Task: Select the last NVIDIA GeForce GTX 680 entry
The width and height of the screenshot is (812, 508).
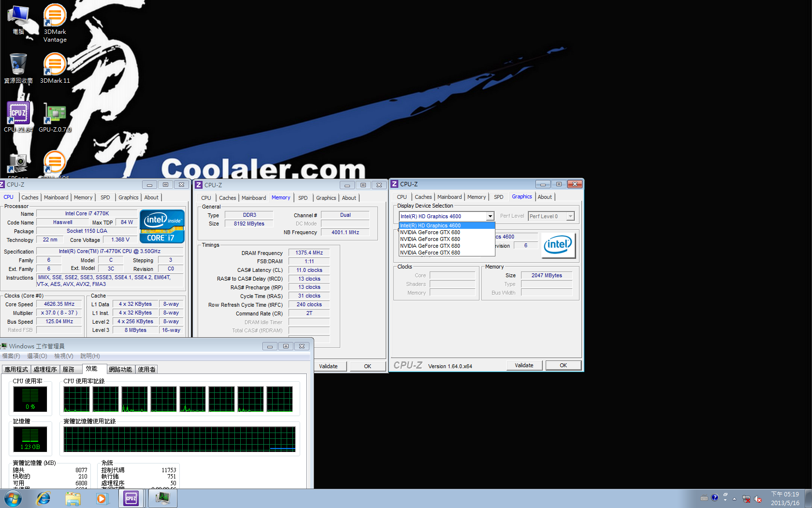Action: pyautogui.click(x=447, y=253)
